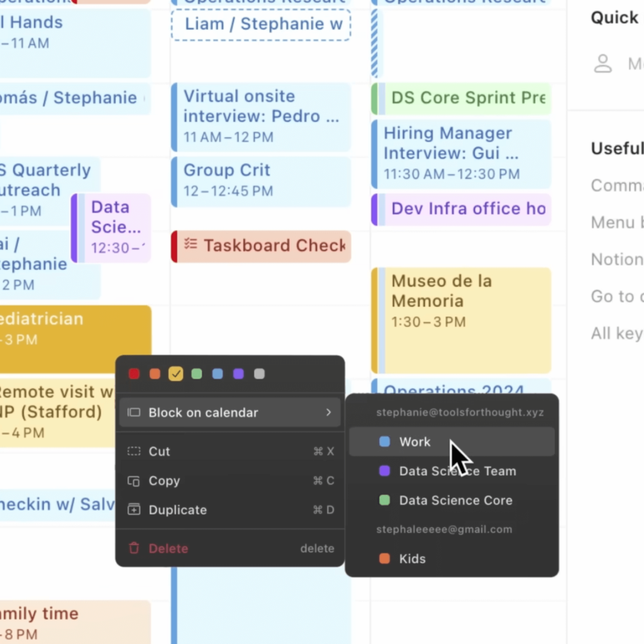Pick the green color swatch
Image resolution: width=644 pixels, height=644 pixels.
pyautogui.click(x=197, y=374)
